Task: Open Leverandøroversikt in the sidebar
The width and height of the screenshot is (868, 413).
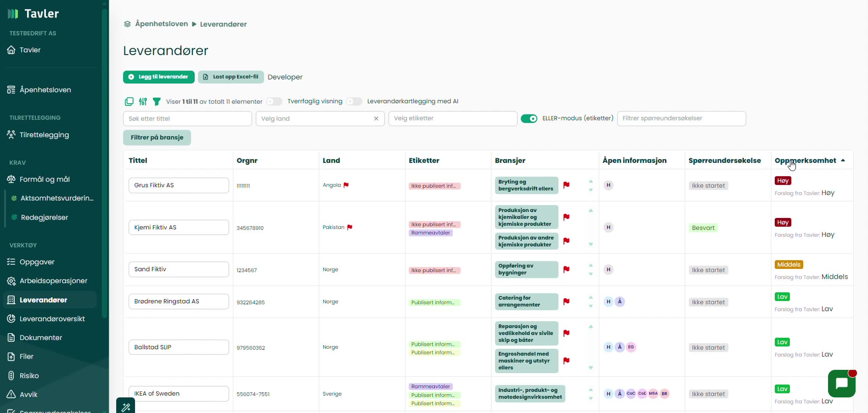Action: tap(52, 319)
